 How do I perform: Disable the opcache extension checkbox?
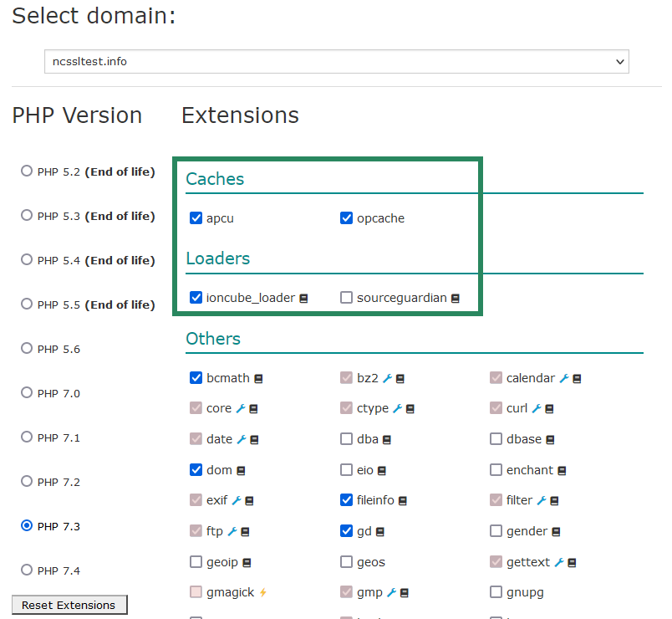(x=347, y=218)
